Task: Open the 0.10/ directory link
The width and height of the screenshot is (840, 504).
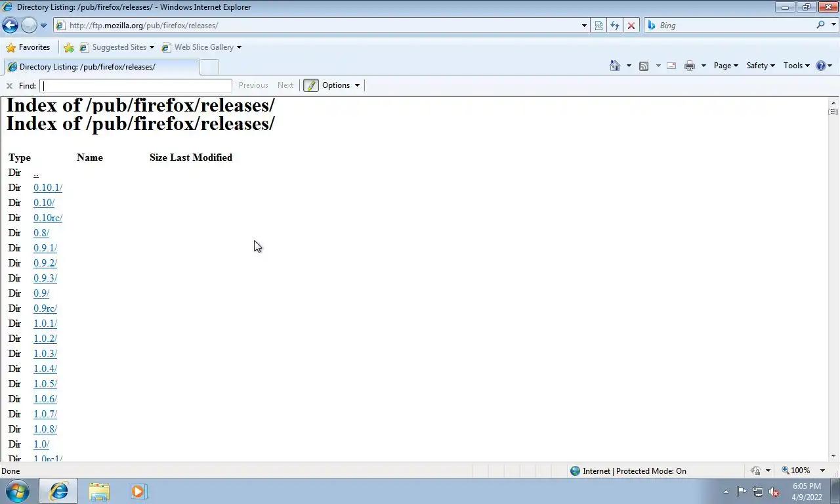Action: (x=44, y=203)
